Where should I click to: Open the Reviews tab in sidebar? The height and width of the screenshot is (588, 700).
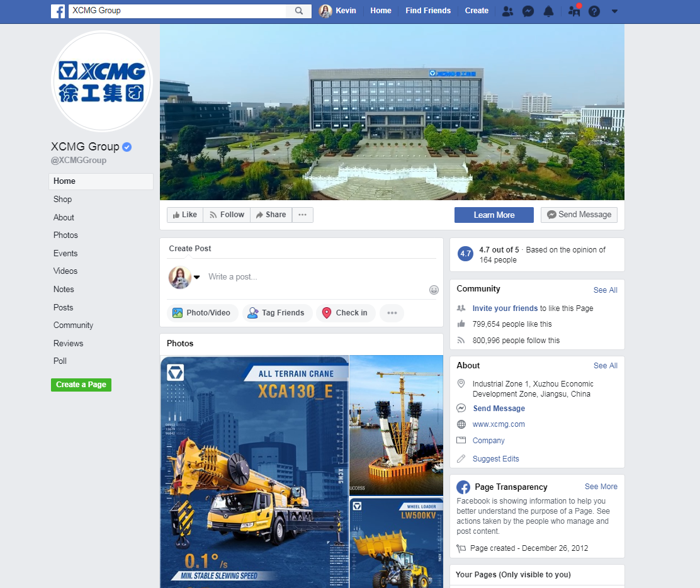(x=68, y=343)
